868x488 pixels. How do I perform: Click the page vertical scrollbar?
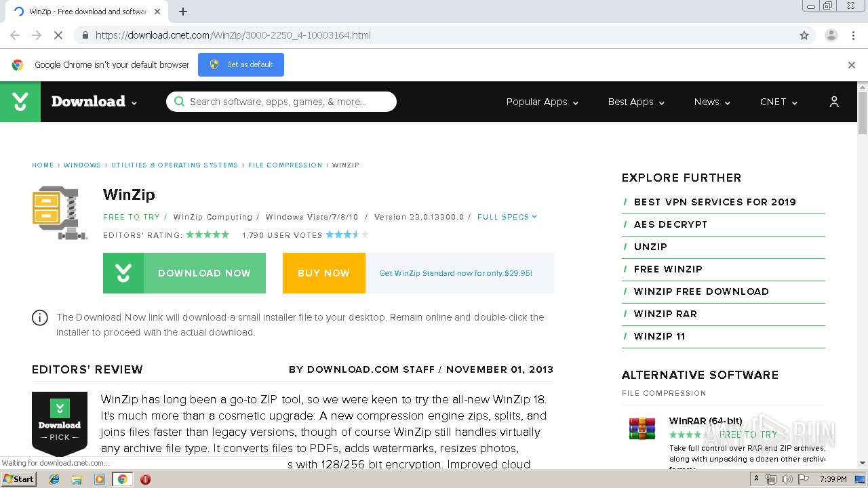point(863,113)
